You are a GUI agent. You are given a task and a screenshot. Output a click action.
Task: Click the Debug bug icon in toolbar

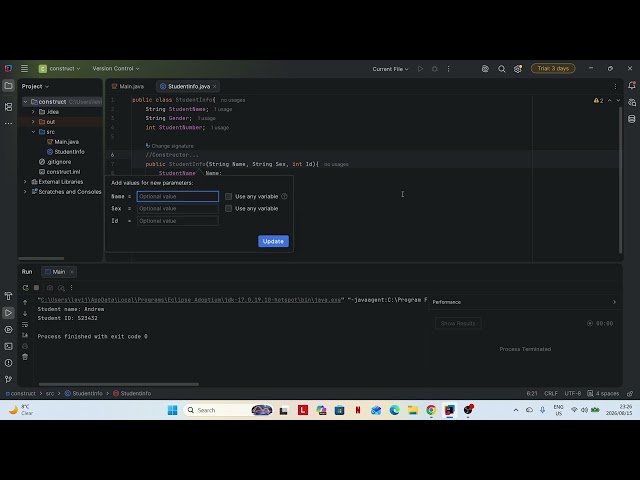tap(435, 69)
